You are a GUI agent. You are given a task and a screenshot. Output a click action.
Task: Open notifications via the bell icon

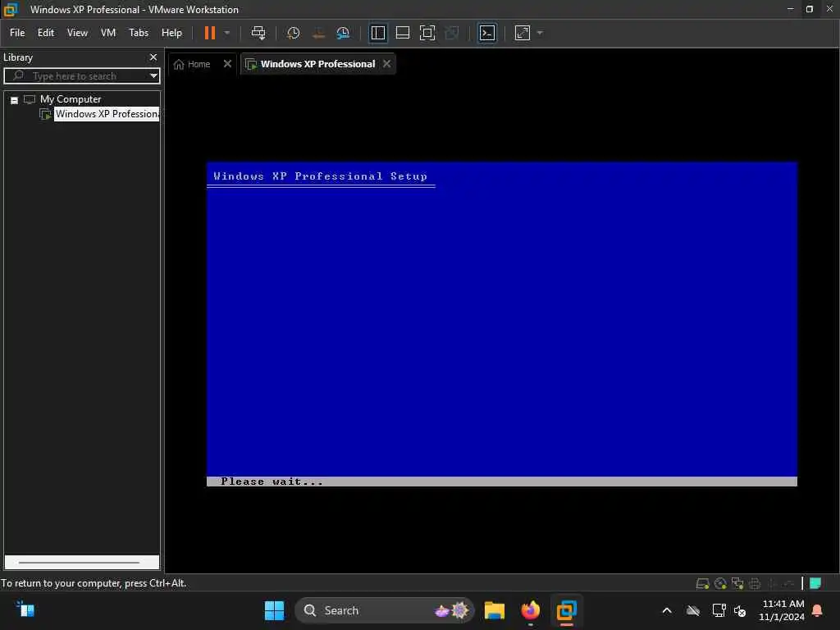[817, 610]
